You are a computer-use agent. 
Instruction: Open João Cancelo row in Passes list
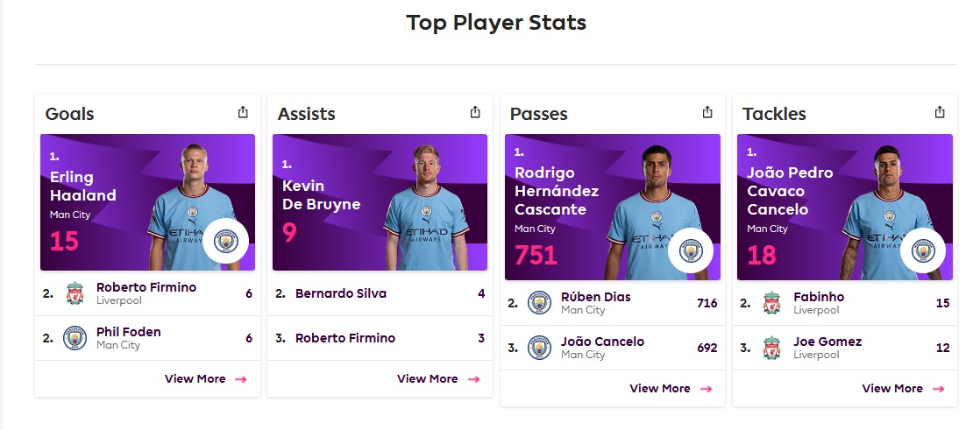point(613,348)
